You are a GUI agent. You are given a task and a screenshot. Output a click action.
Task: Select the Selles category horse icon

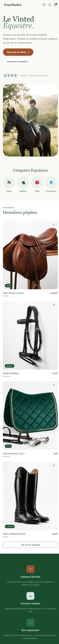9,182
